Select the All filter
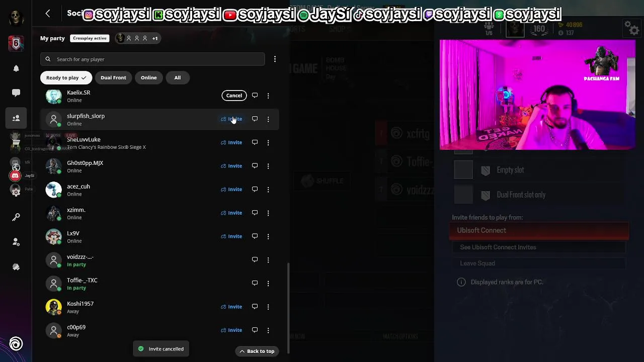This screenshot has height=362, width=644. [178, 77]
